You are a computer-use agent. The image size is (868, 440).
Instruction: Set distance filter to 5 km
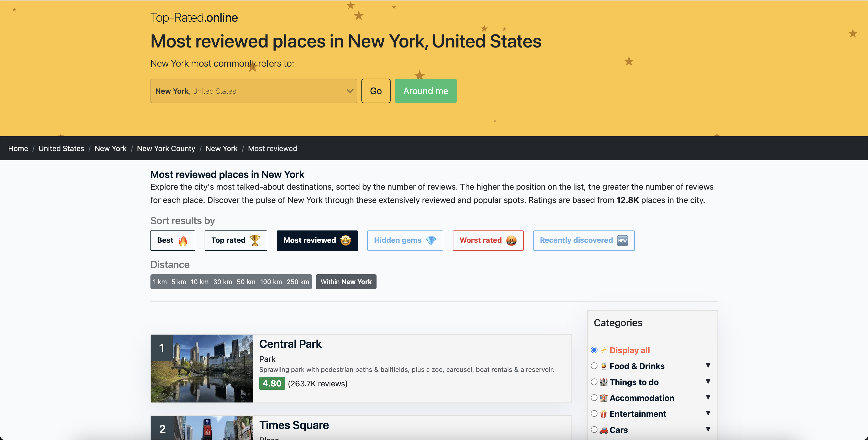coord(179,282)
